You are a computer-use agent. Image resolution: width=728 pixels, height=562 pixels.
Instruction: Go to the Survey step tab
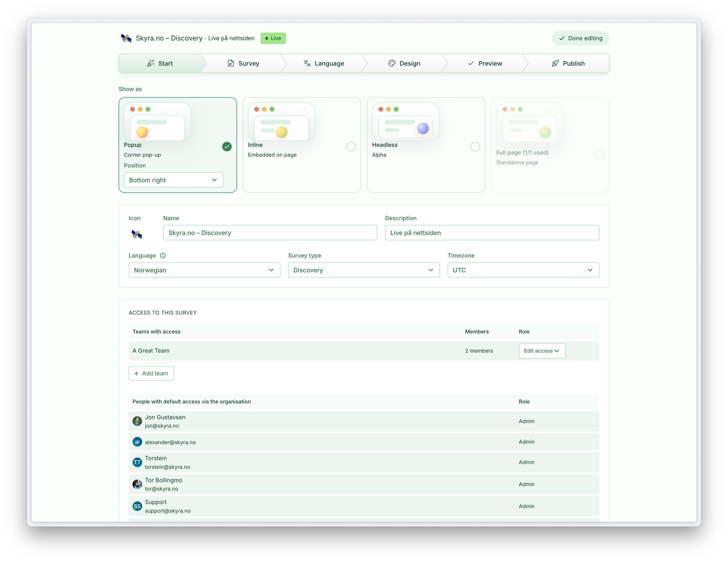click(x=243, y=63)
